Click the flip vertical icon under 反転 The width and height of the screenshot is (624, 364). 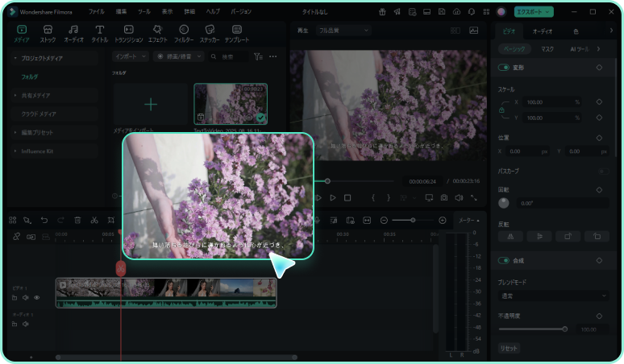click(539, 237)
